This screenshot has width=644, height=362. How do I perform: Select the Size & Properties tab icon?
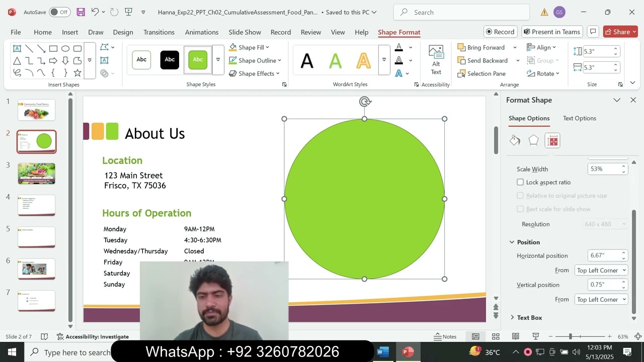pos(552,141)
